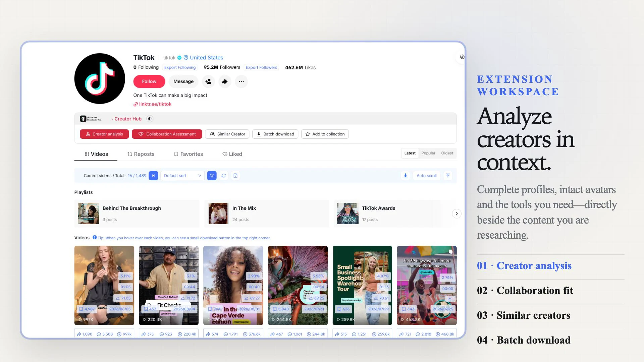Screen dimensions: 644x362
Task: Toggle the Auto scroll button
Action: point(427,176)
